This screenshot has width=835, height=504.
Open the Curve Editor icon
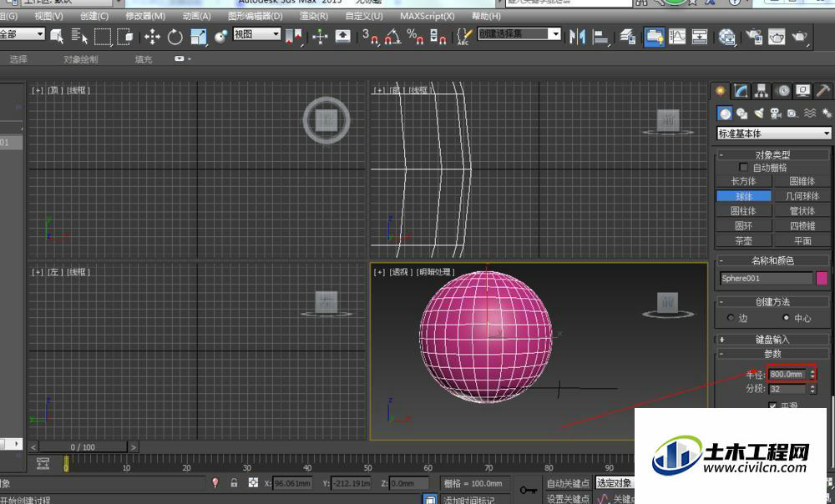(677, 37)
